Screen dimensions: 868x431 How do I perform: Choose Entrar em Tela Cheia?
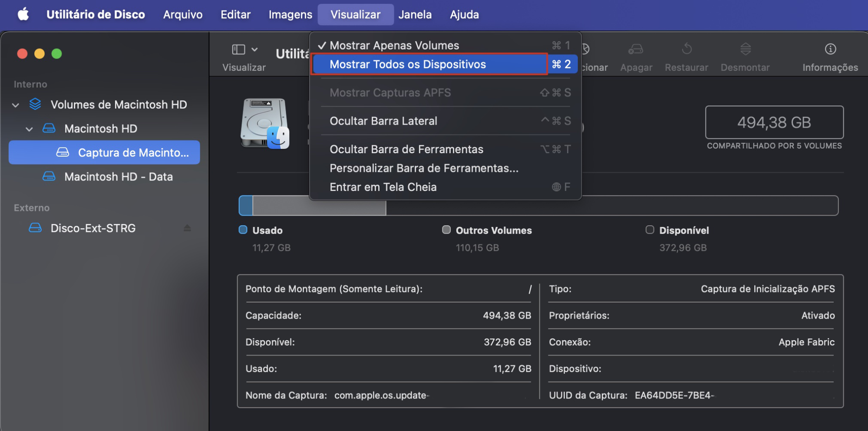coord(445,187)
